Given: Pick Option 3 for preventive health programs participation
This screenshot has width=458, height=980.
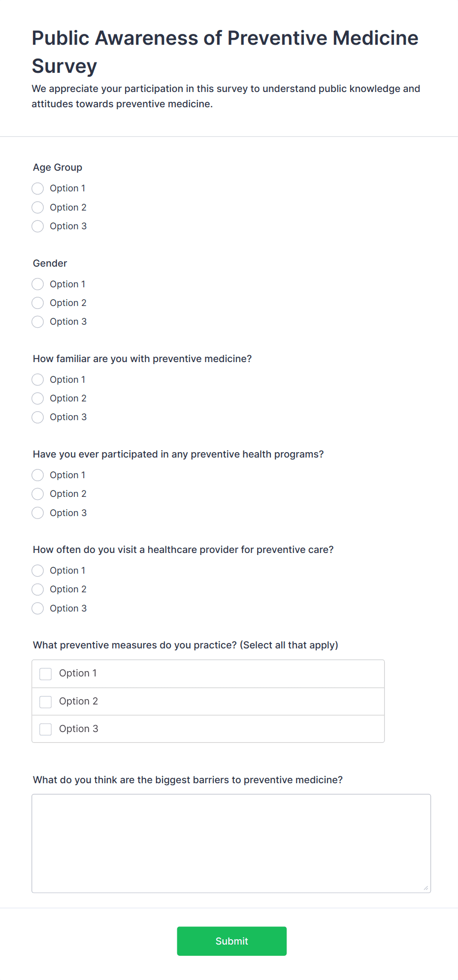Looking at the screenshot, I should (x=38, y=513).
